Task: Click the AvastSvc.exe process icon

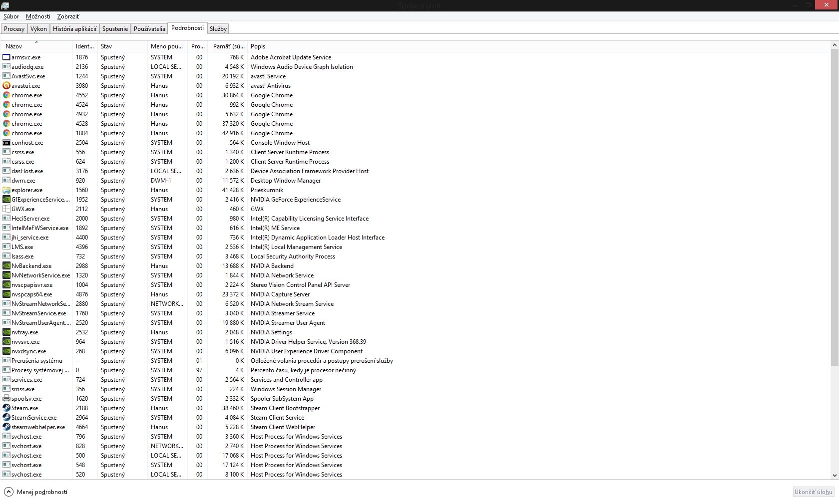Action: [x=6, y=76]
